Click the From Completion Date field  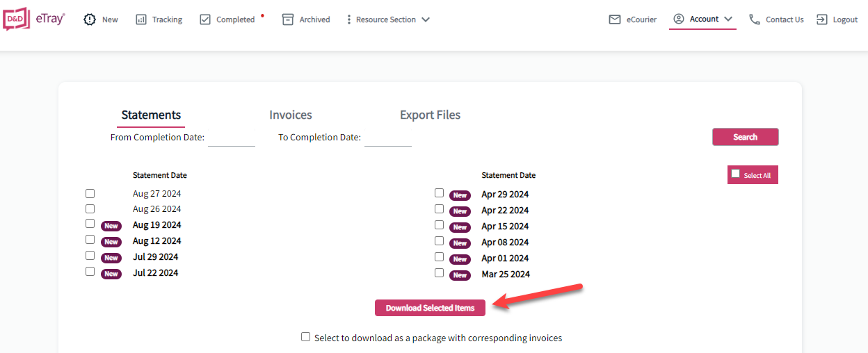click(232, 138)
